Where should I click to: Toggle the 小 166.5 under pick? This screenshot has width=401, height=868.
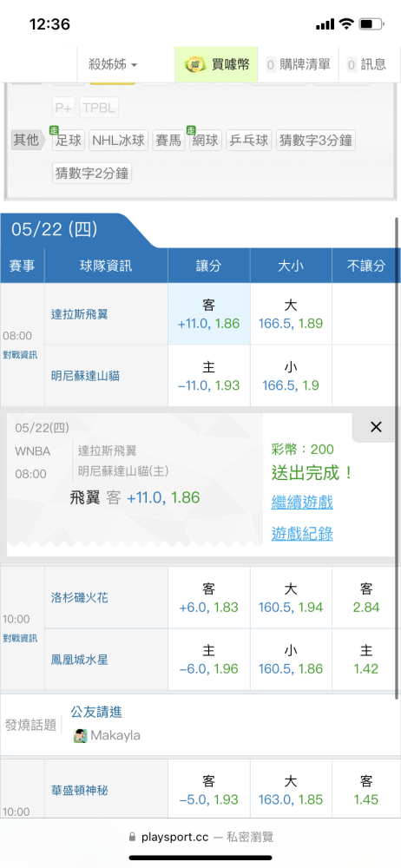291,376
